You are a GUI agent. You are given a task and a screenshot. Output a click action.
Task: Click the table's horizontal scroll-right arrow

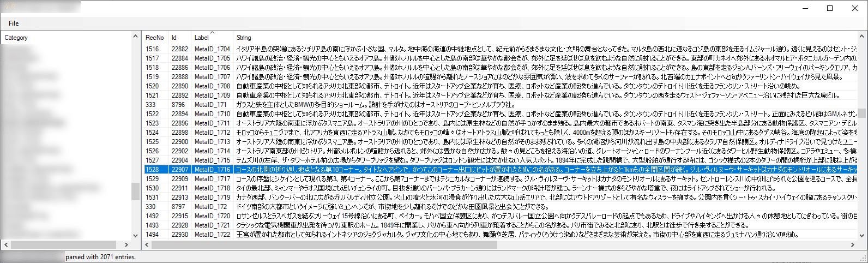[x=853, y=245]
